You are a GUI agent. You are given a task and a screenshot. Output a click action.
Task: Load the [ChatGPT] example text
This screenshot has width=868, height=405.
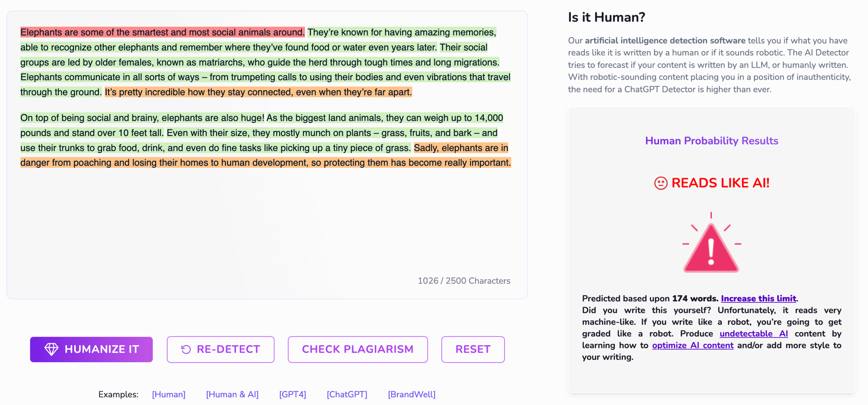pyautogui.click(x=347, y=394)
